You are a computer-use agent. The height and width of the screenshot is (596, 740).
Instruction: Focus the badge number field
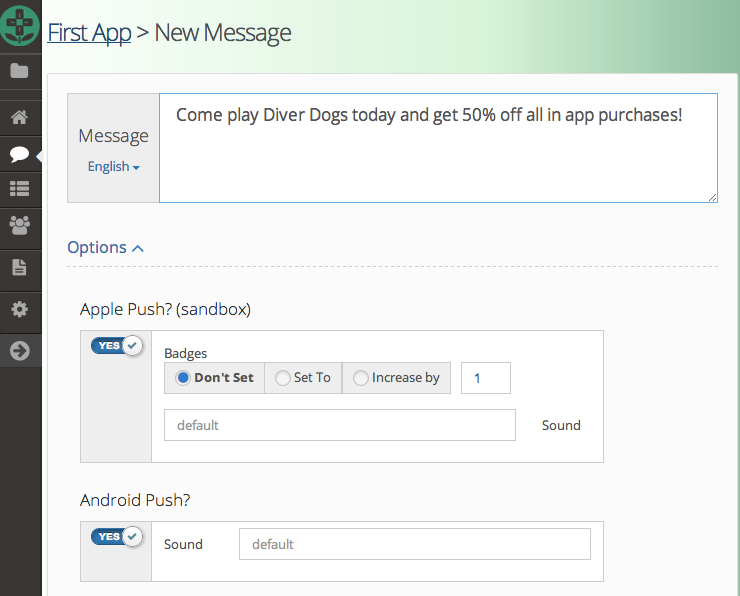pyautogui.click(x=486, y=378)
